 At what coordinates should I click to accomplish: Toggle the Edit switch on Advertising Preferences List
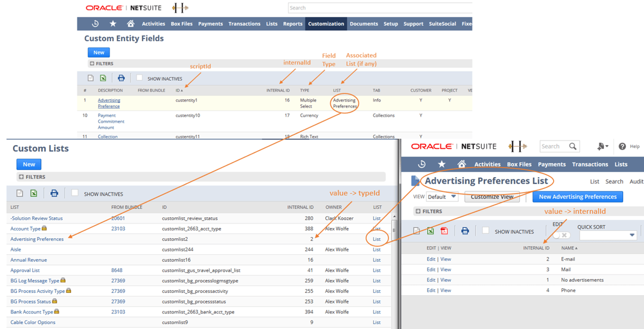pos(561,235)
